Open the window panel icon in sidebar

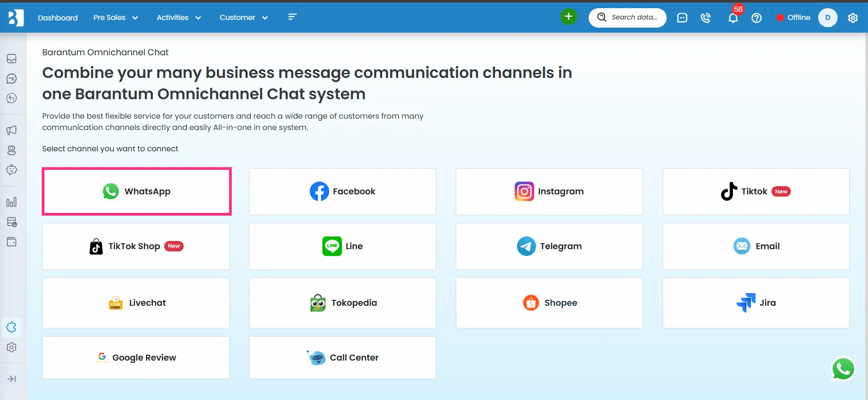pos(12,241)
